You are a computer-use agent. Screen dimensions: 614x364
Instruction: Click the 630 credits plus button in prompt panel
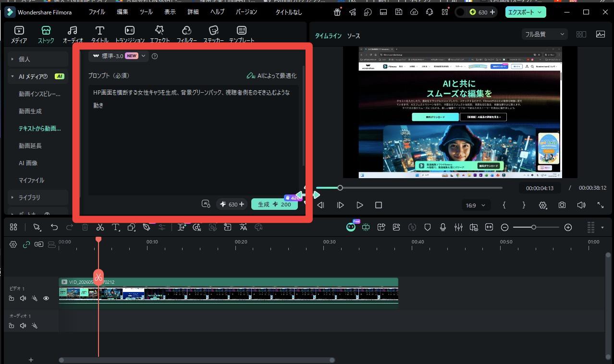tap(242, 204)
